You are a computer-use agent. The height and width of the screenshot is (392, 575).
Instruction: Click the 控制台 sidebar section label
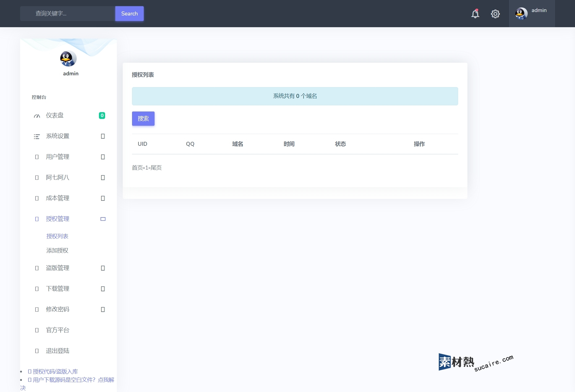(x=39, y=97)
